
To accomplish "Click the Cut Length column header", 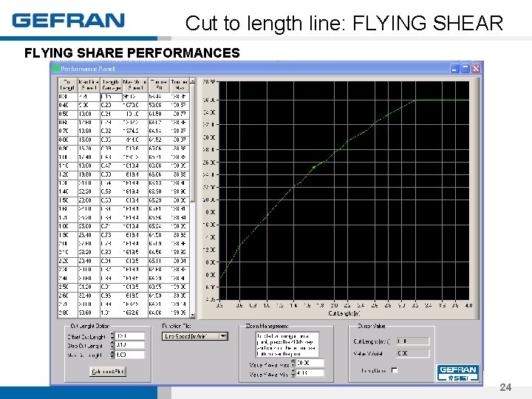I will (67, 85).
